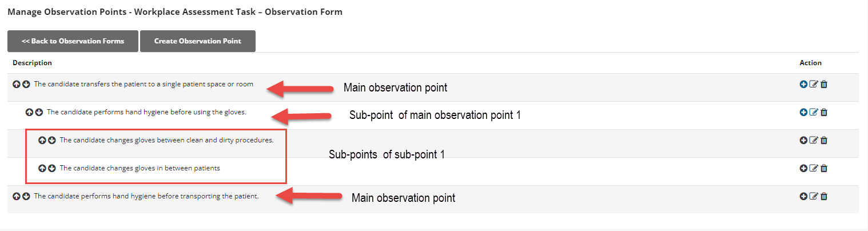Delete 'hand hygiene before using the gloves' point

[x=824, y=112]
